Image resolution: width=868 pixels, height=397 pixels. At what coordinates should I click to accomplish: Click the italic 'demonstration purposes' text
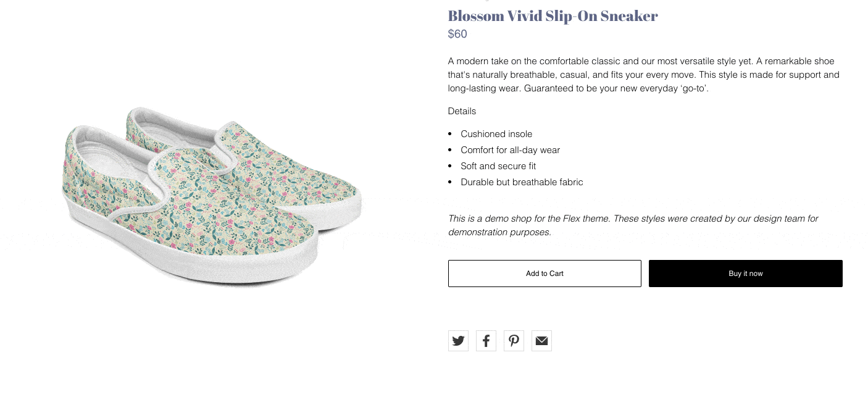tap(499, 232)
